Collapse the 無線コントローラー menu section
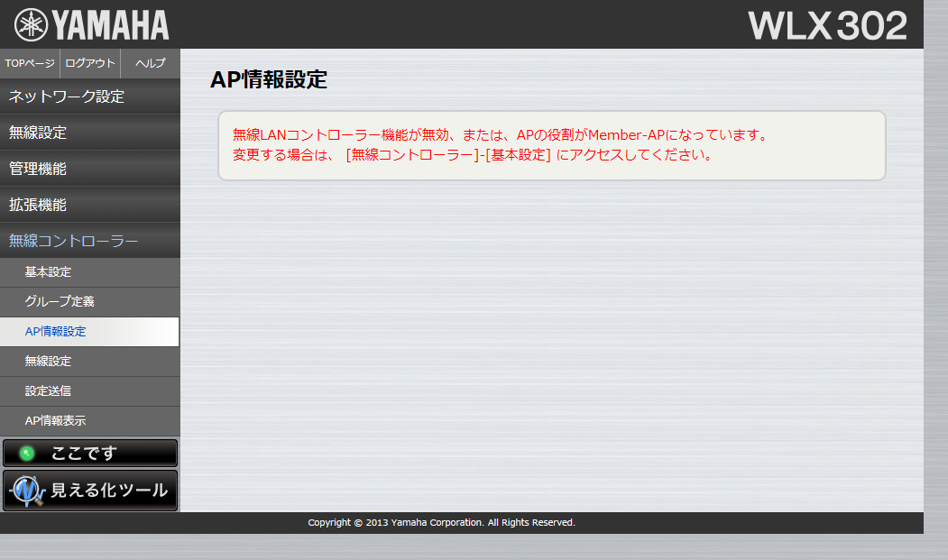948x560 pixels. click(74, 241)
